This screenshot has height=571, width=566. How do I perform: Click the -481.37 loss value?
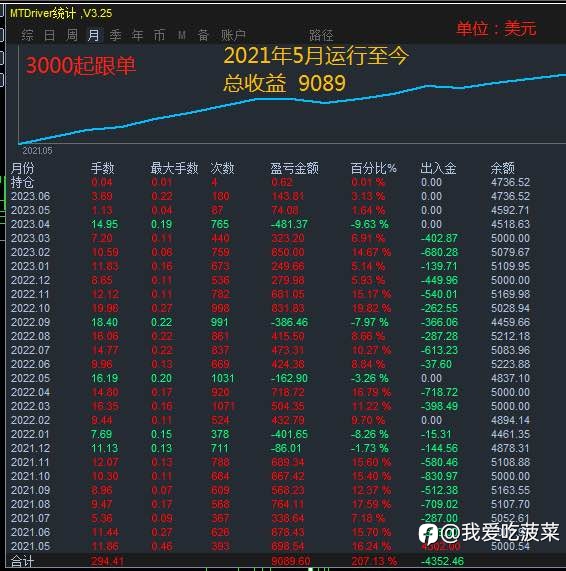pyautogui.click(x=289, y=224)
